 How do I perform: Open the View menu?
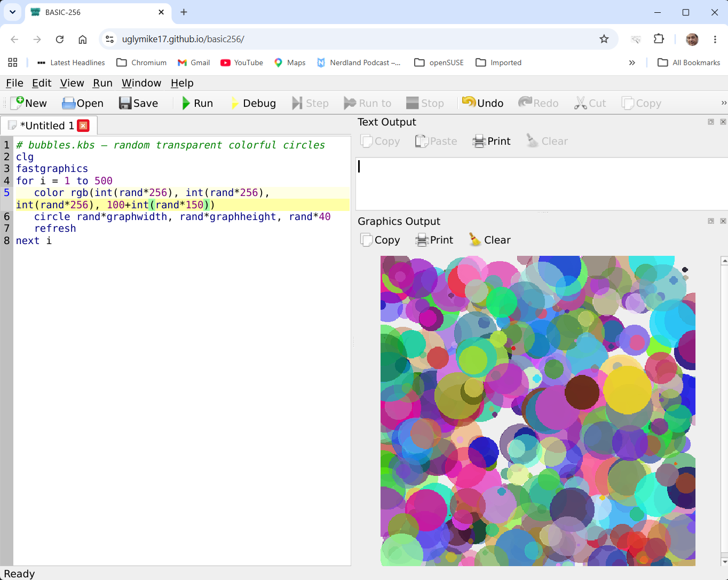72,83
